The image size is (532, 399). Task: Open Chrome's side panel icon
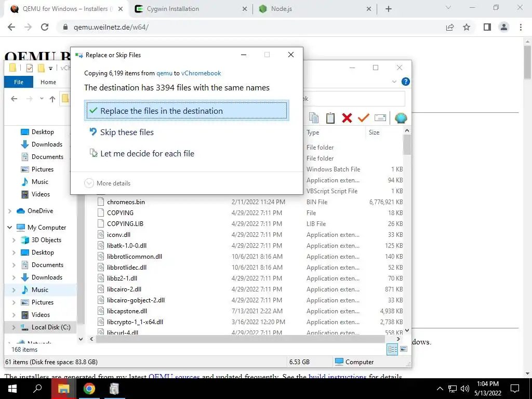487,27
